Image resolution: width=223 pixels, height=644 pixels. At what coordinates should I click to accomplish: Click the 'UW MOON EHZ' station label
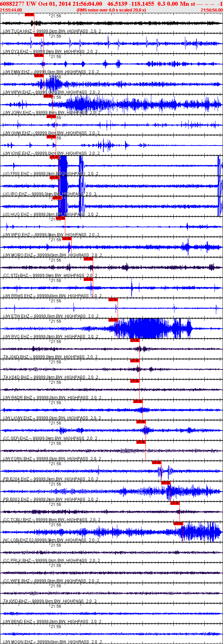pyautogui.click(x=18, y=642)
